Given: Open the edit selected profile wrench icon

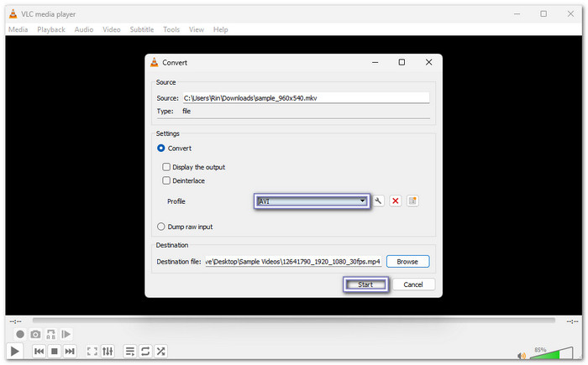Looking at the screenshot, I should coord(378,201).
